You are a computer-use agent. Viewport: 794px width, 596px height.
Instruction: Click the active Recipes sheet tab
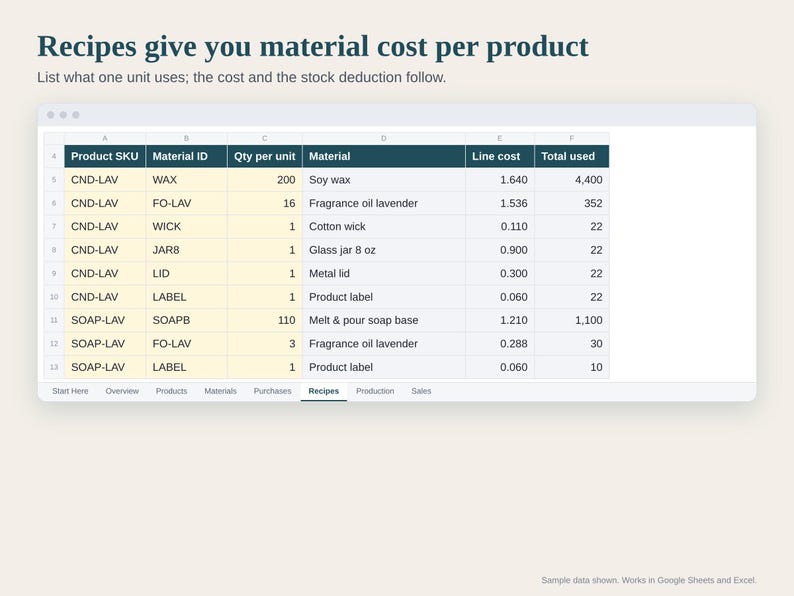coord(324,391)
